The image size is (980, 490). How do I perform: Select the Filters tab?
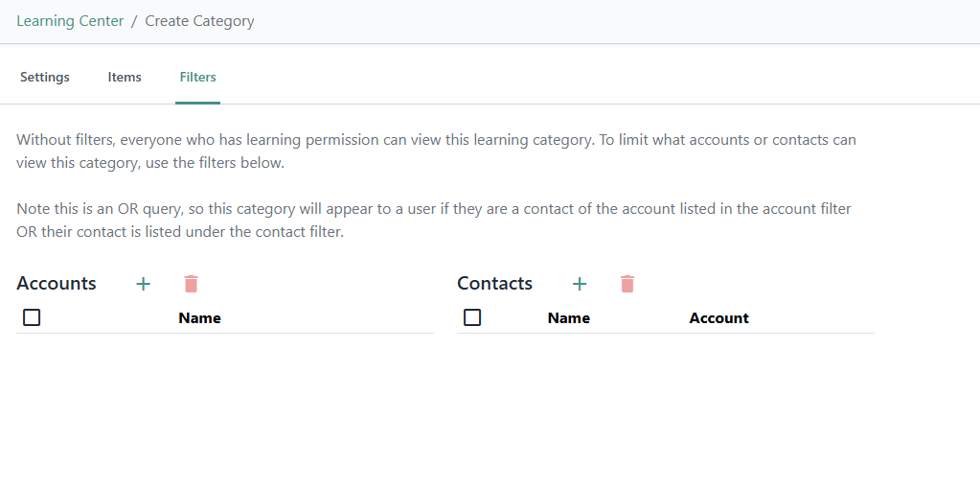click(x=198, y=77)
